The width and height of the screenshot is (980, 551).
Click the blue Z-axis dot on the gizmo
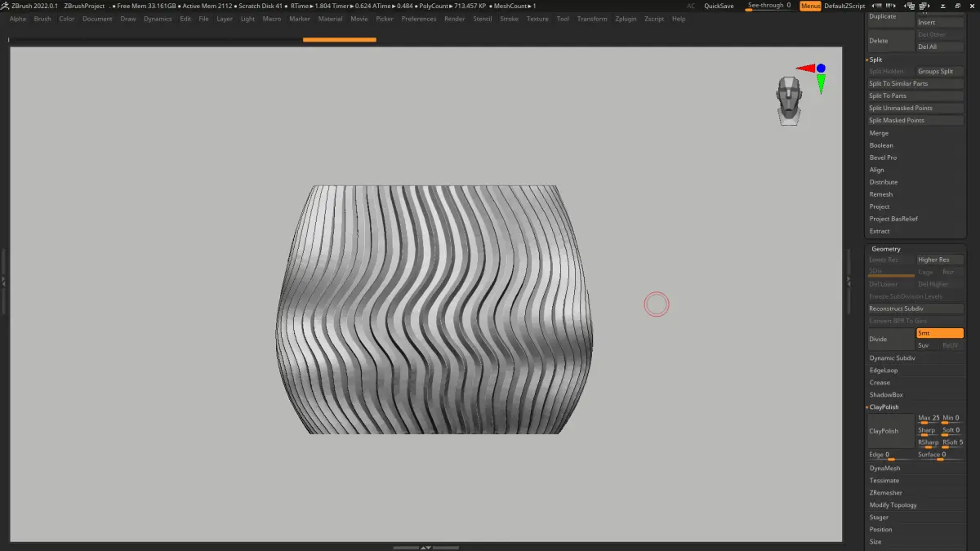coord(821,68)
